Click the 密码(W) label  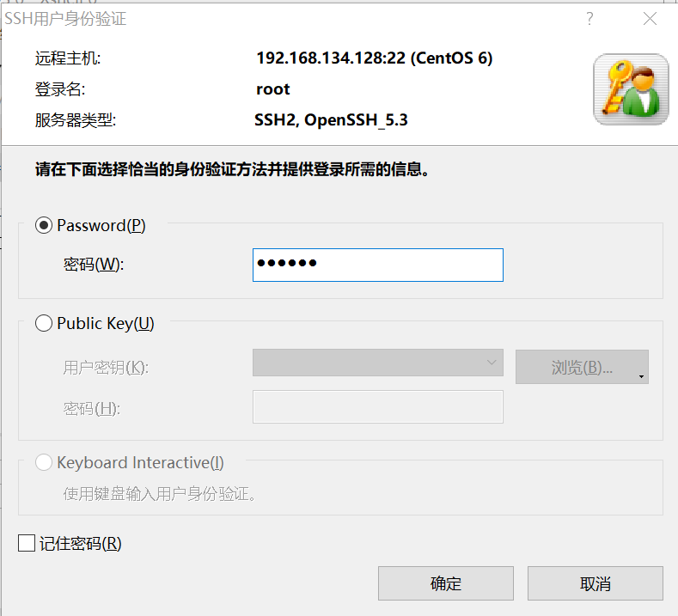[94, 264]
